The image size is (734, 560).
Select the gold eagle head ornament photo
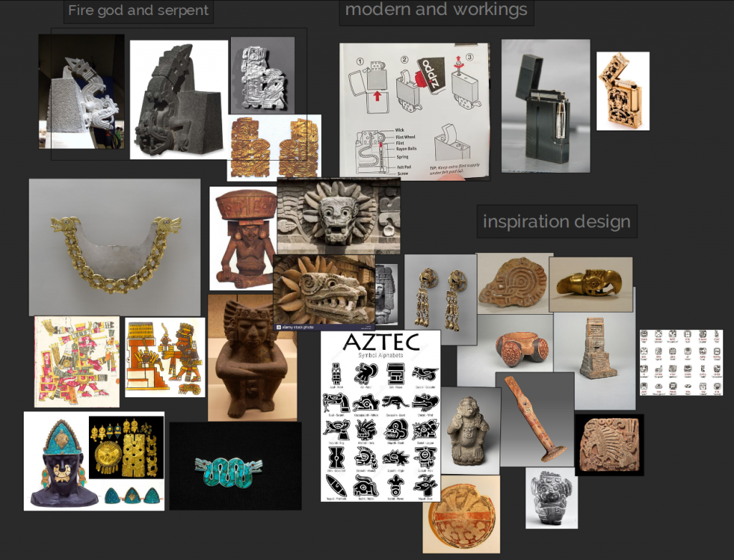click(x=591, y=284)
